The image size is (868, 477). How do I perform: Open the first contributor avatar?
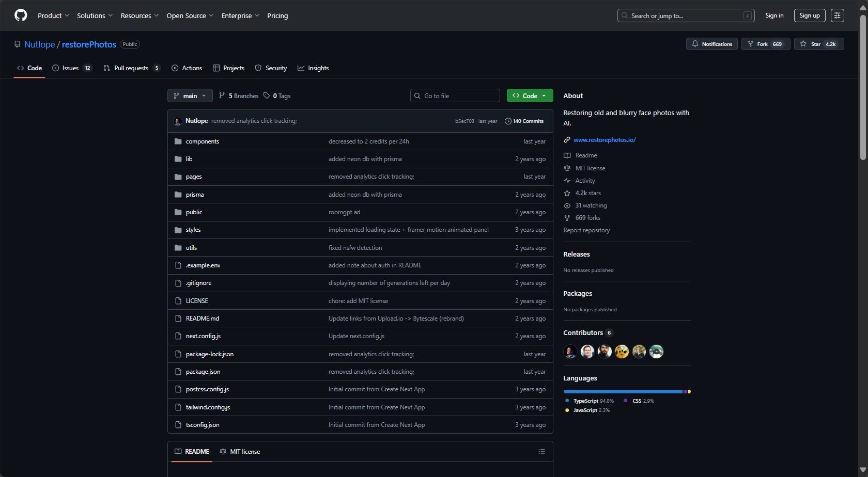point(570,352)
